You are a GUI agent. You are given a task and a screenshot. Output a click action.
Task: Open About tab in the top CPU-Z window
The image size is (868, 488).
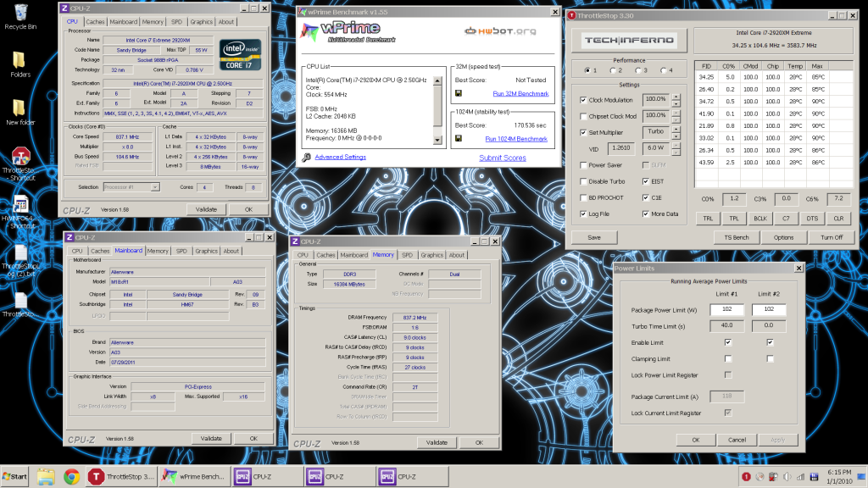pyautogui.click(x=225, y=22)
